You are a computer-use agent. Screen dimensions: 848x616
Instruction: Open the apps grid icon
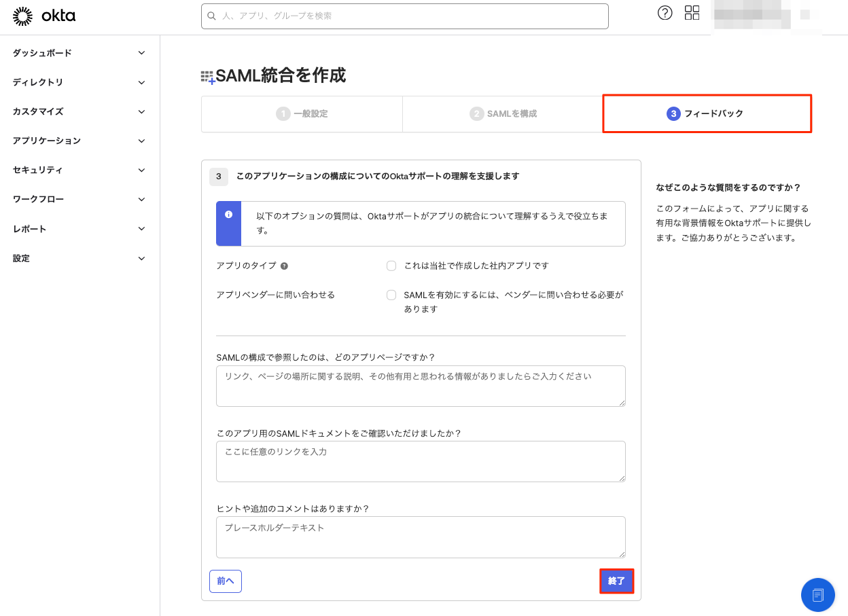click(692, 13)
